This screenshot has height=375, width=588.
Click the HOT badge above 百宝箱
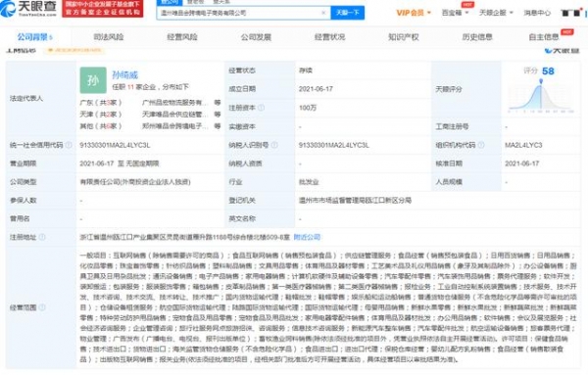tap(467, 5)
